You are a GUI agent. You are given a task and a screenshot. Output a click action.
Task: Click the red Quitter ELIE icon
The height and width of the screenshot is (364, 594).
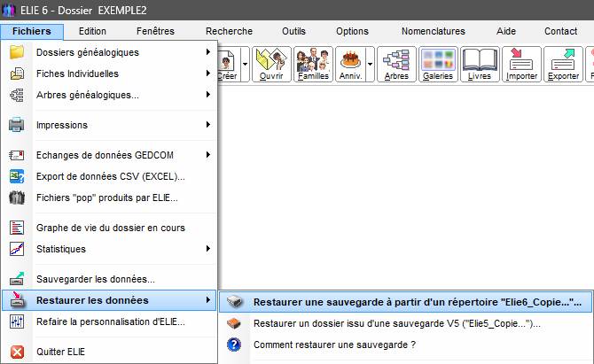pos(17,352)
